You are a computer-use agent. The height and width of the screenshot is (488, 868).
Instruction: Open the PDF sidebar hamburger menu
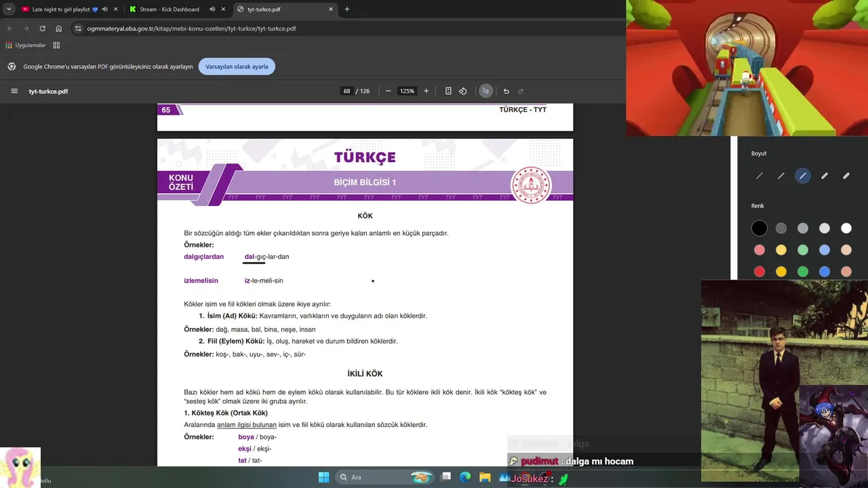[x=14, y=91]
